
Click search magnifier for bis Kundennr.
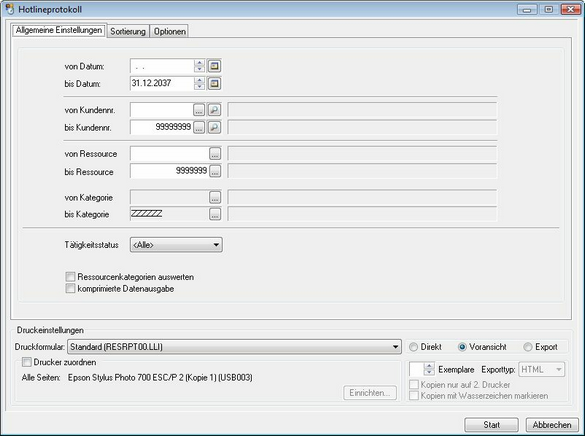coord(214,127)
